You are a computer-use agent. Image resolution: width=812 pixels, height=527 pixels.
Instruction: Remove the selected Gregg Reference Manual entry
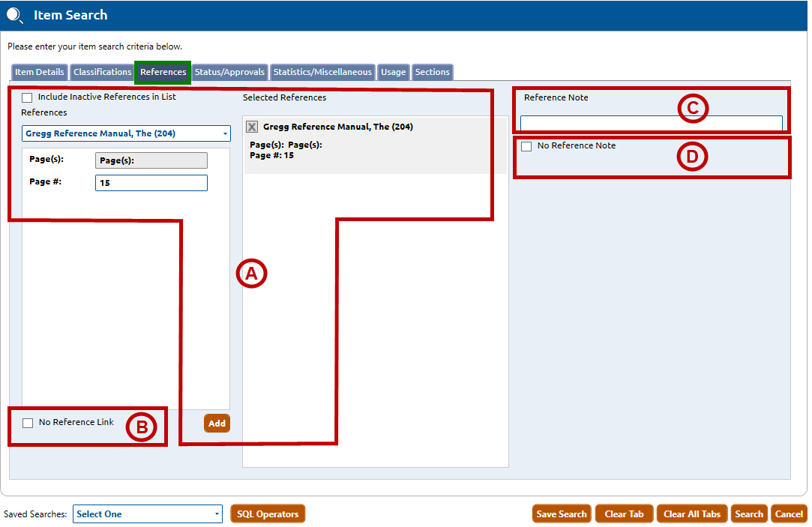pos(253,127)
